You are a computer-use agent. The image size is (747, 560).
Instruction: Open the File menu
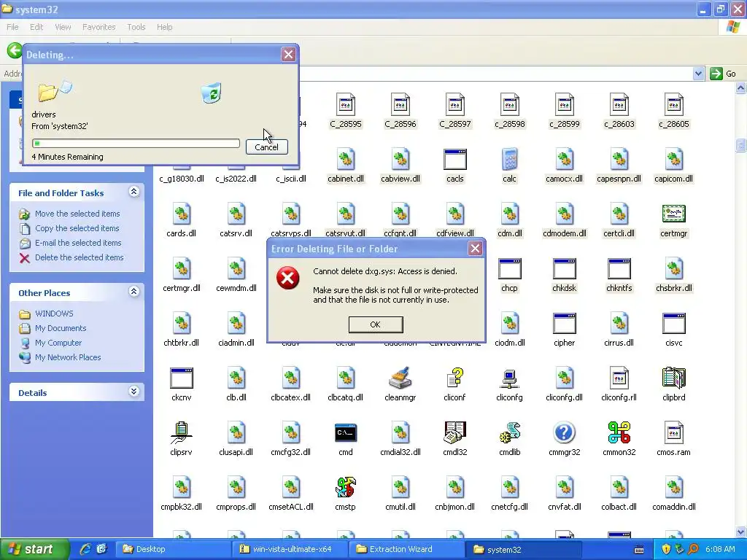point(12,27)
